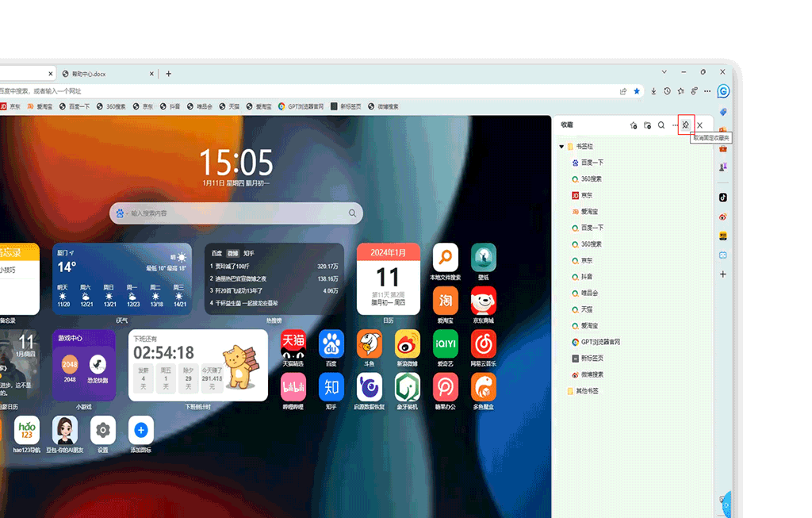Open the 天猫精选 app tile
The height and width of the screenshot is (518, 812).
coord(293,348)
